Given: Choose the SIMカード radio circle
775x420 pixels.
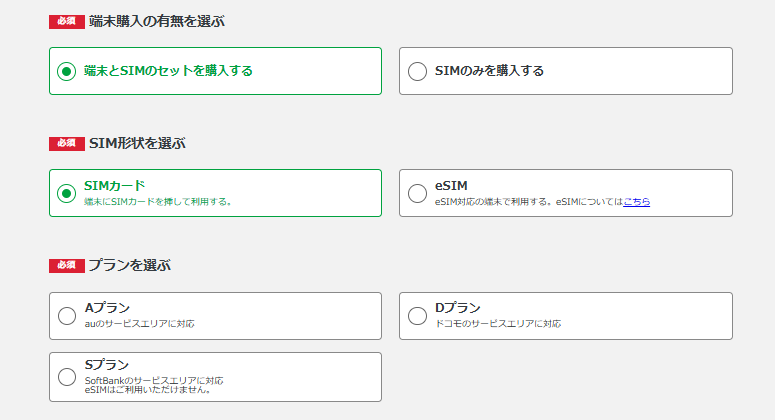Looking at the screenshot, I should 67,193.
